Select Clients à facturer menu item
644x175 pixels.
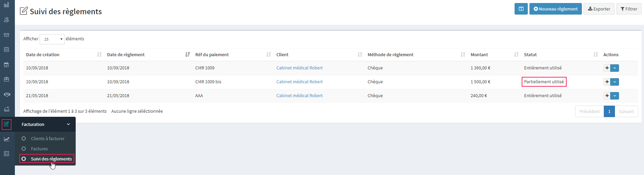pyautogui.click(x=47, y=138)
